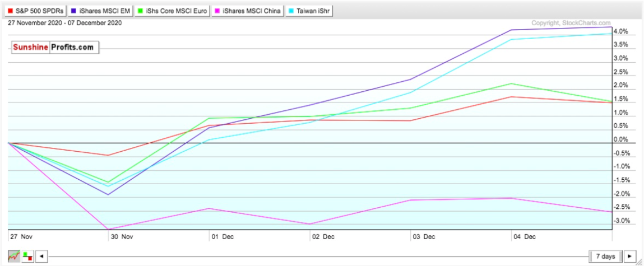Click the '03 Dec' date label

point(423,237)
